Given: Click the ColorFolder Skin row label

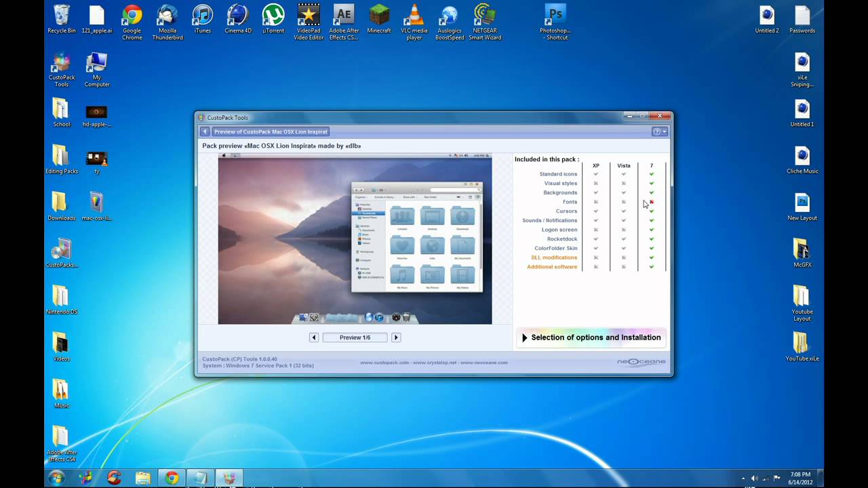Looking at the screenshot, I should coord(556,248).
